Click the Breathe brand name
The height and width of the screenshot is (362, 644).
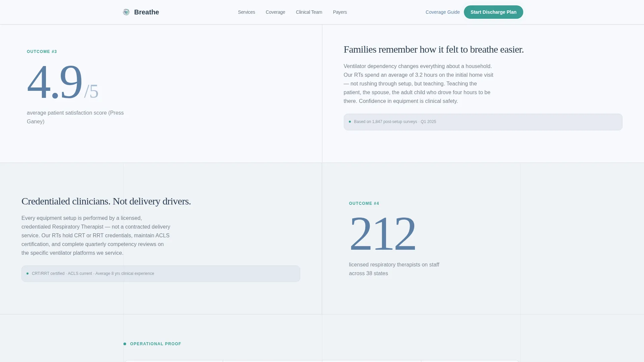tap(147, 12)
